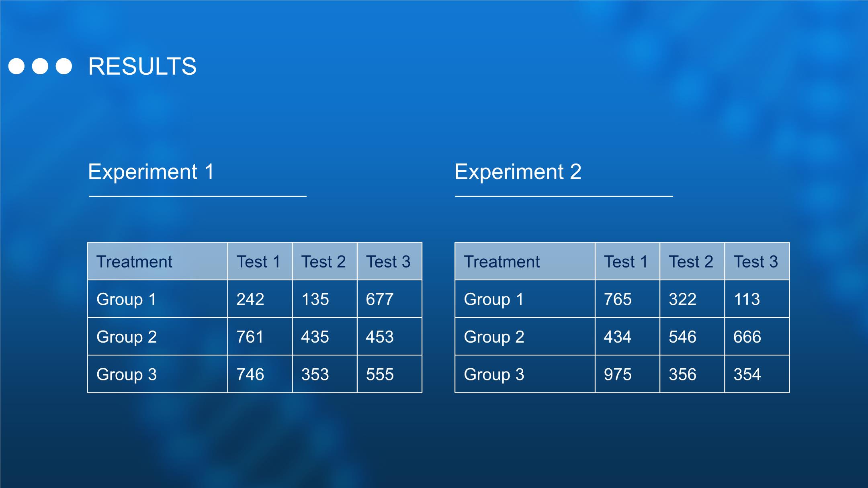868x488 pixels.
Task: Click the cell containing 677
Action: tap(380, 299)
